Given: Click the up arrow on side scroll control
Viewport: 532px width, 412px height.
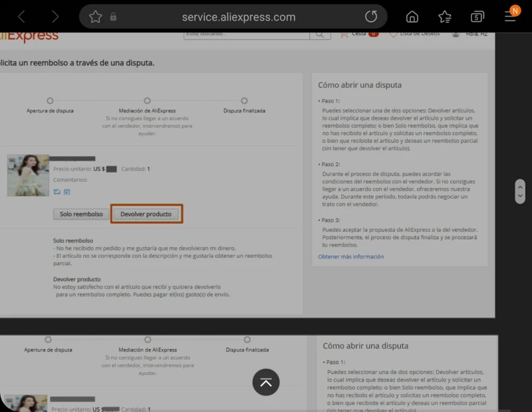Looking at the screenshot, I should (520, 187).
